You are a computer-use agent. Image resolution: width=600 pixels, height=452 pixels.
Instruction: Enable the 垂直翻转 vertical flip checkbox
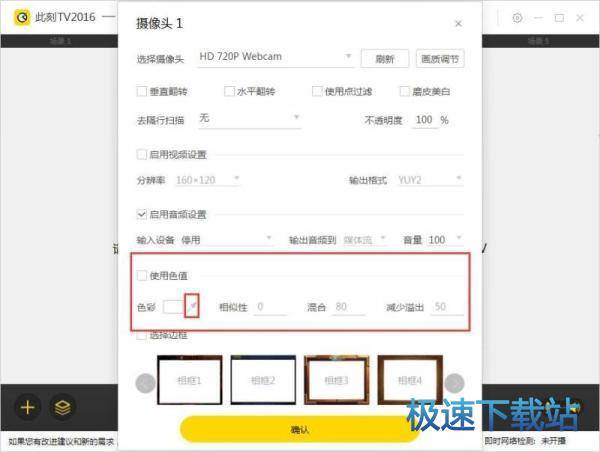pos(142,91)
